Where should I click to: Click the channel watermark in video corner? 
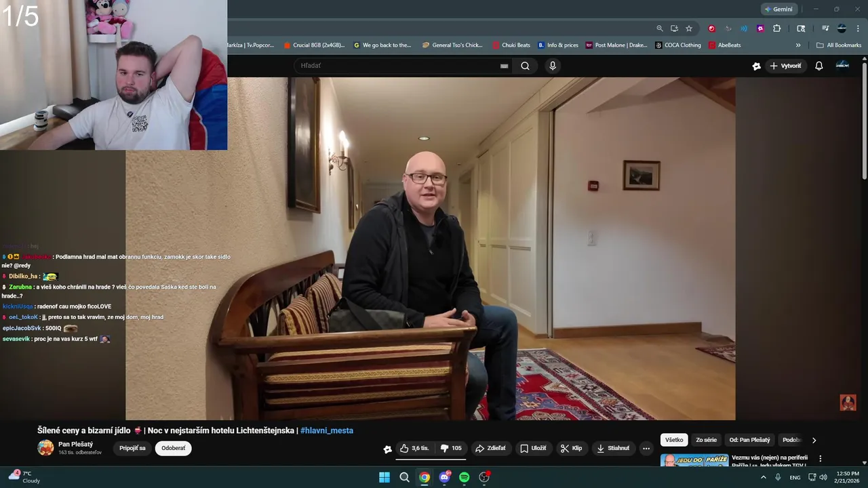[848, 403]
